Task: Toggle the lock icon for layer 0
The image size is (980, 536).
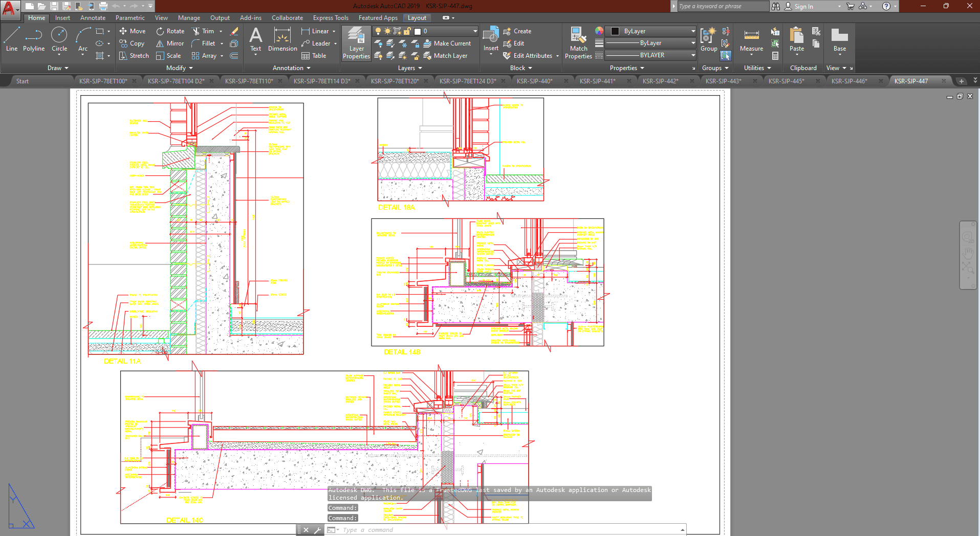Action: (x=407, y=31)
